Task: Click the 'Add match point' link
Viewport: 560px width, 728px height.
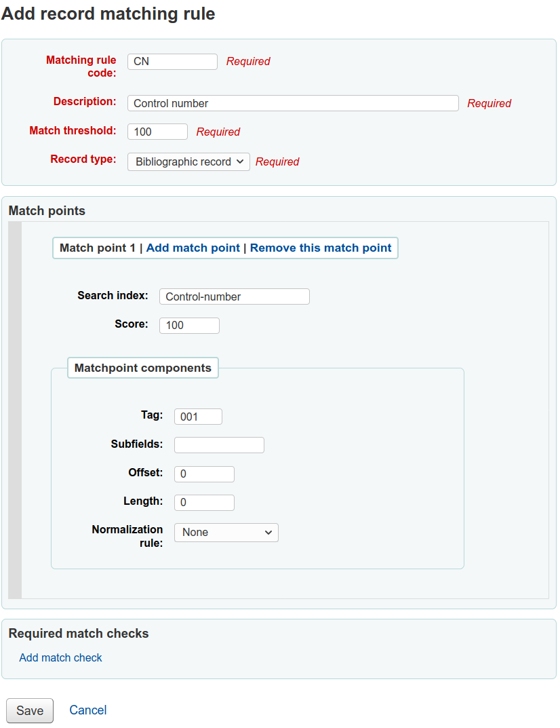Action: pyautogui.click(x=193, y=248)
